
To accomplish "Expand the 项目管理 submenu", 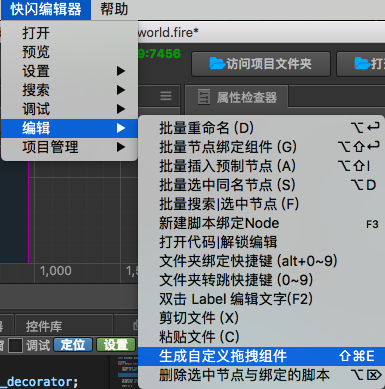I will pyautogui.click(x=70, y=147).
